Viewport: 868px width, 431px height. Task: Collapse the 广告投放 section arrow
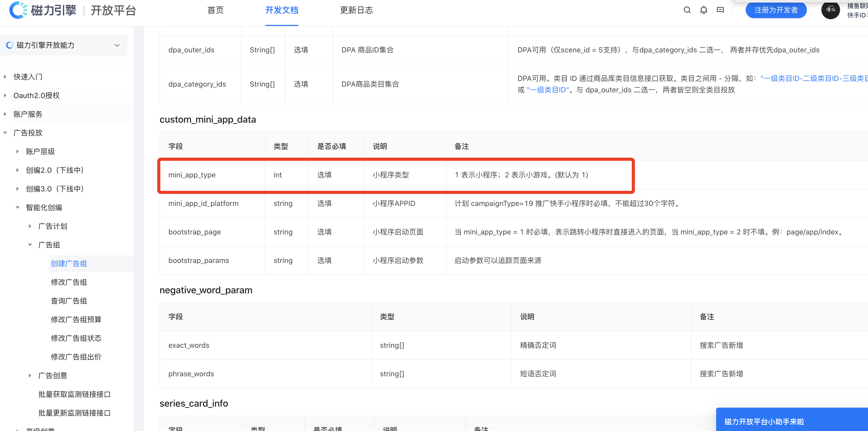pyautogui.click(x=5, y=133)
